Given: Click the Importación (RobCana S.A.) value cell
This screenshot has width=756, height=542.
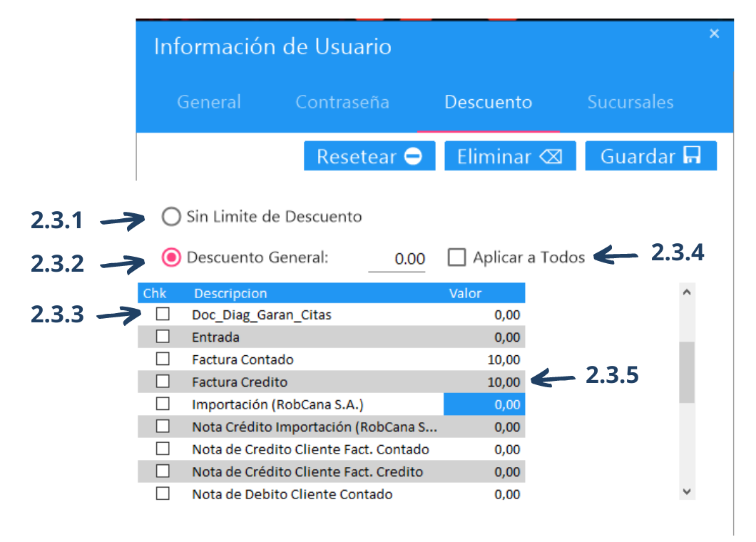Looking at the screenshot, I should pos(485,404).
